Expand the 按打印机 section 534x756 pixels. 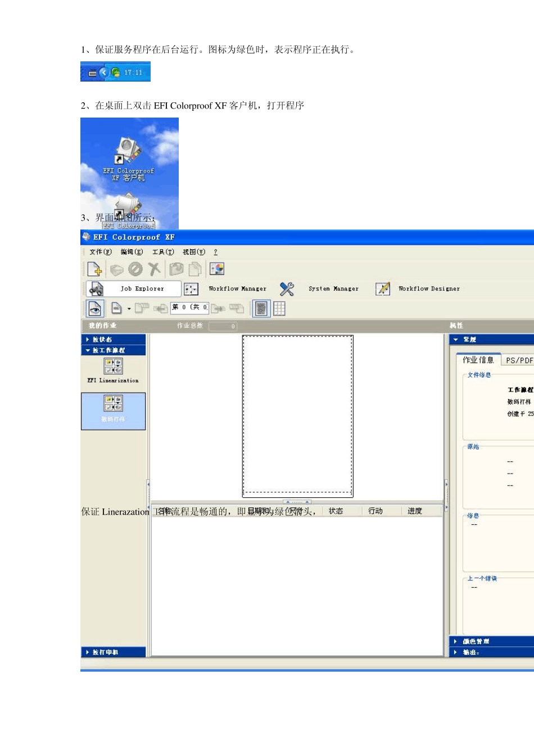(114, 652)
